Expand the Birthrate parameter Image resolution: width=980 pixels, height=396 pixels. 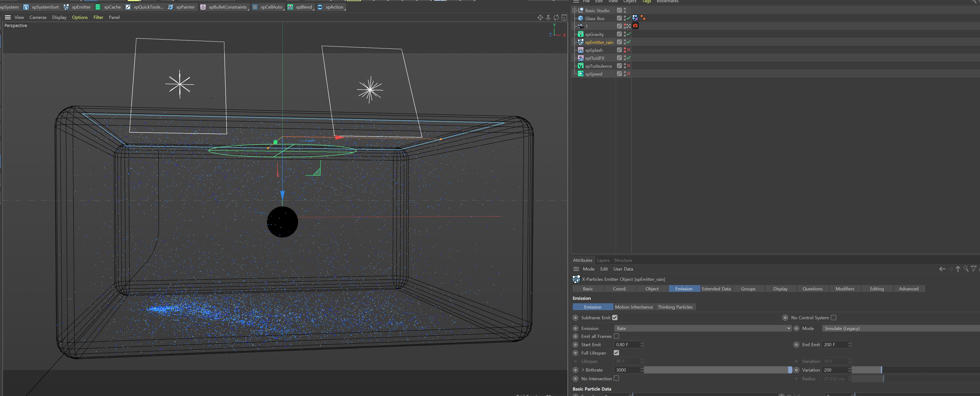[x=583, y=370]
